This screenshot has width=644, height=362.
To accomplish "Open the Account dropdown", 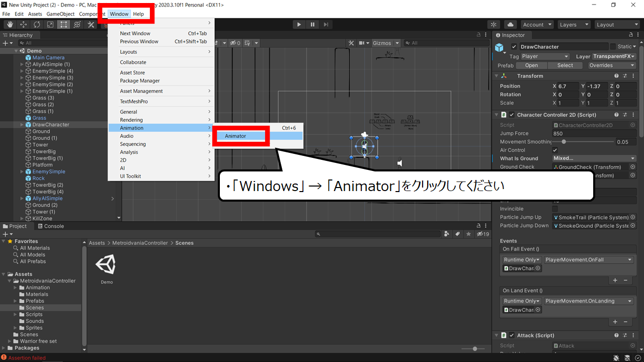I will click(x=536, y=25).
